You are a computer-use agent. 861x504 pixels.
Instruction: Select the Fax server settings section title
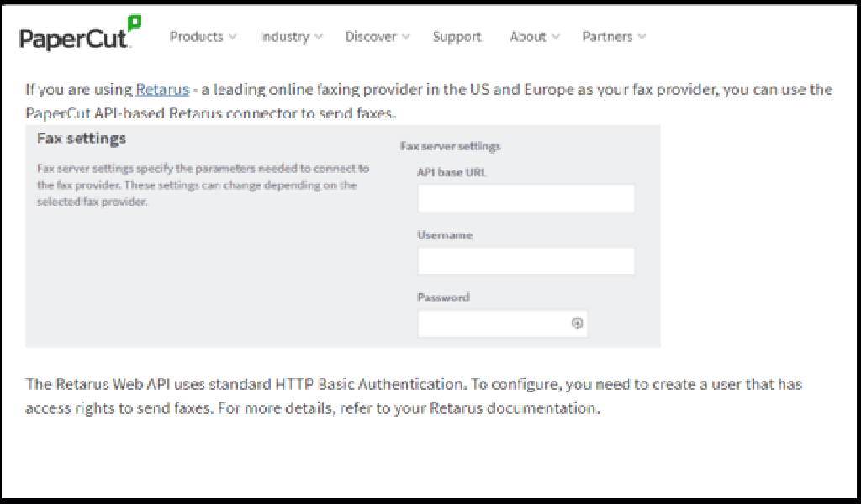(452, 146)
